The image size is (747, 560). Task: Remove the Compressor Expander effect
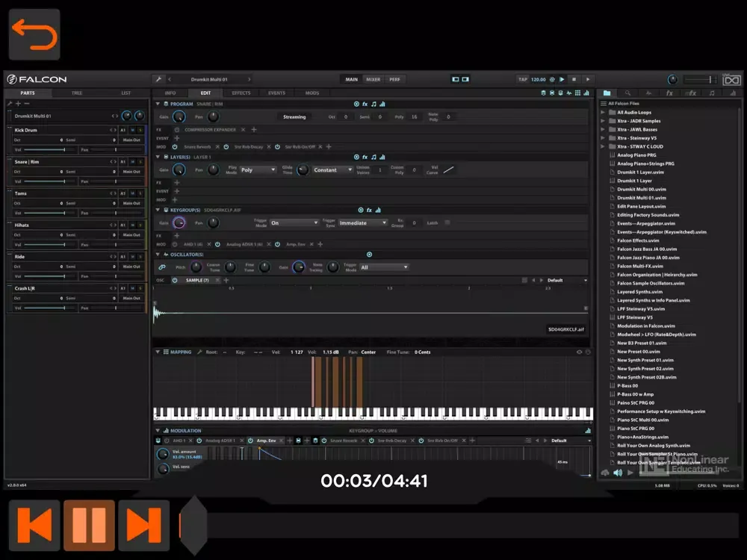point(243,129)
